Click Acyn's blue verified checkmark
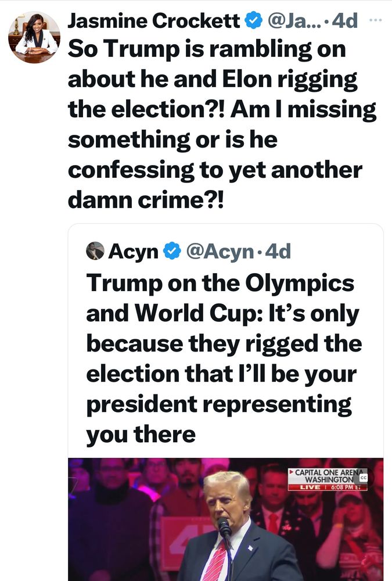Viewport: 392px width, 581px height. 171,251
